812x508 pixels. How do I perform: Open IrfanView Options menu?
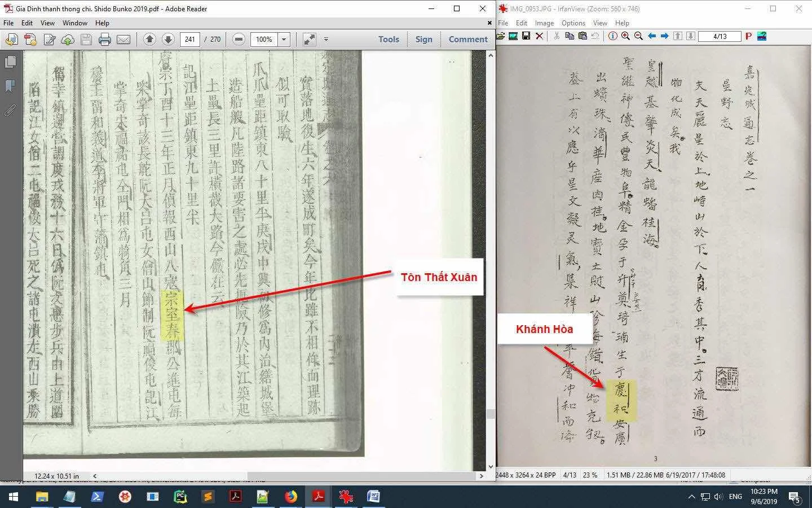click(x=573, y=23)
